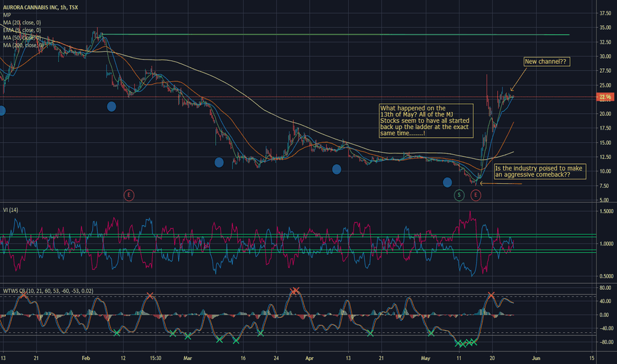The image size is (617, 364).
Task: Click the 12.50 price axis label
Action: (x=605, y=157)
